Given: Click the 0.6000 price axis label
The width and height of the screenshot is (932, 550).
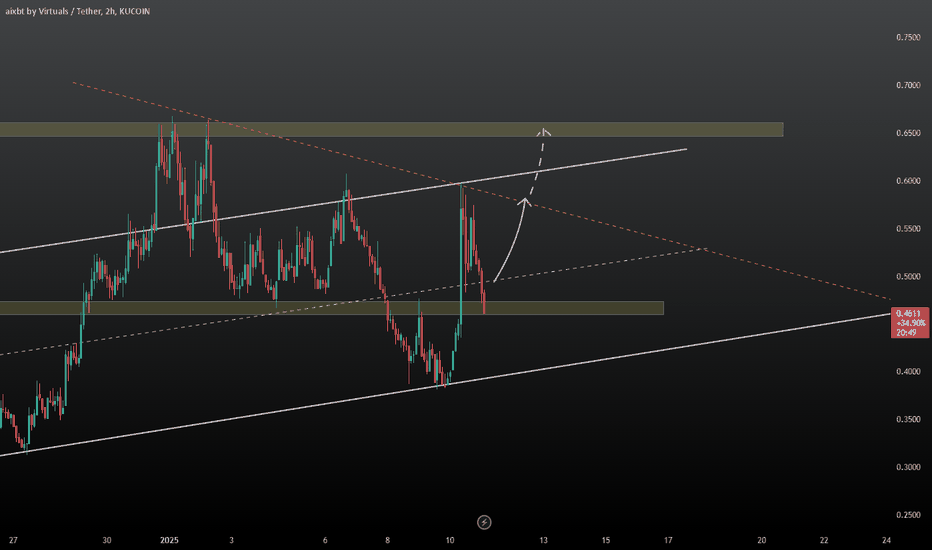Looking at the screenshot, I should [908, 181].
